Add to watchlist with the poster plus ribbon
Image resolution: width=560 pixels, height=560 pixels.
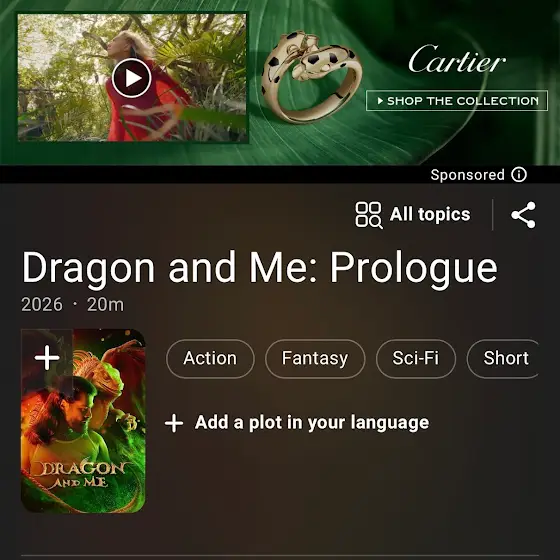pyautogui.click(x=47, y=358)
